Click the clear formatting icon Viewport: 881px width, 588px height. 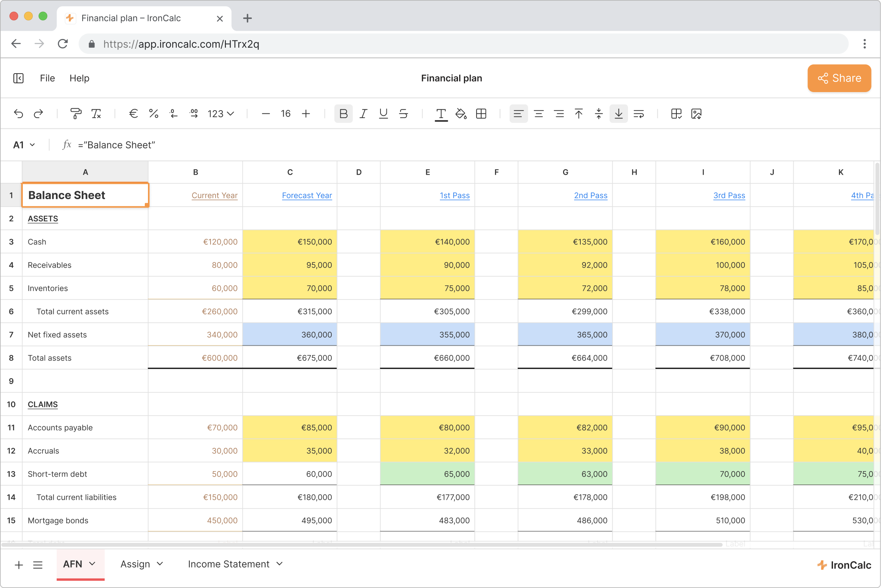[96, 114]
